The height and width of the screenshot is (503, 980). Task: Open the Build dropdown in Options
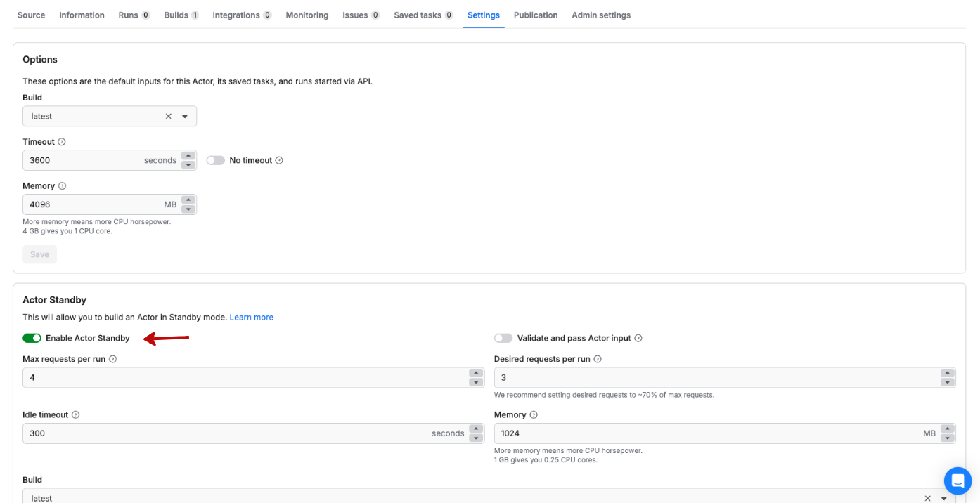[x=185, y=117]
